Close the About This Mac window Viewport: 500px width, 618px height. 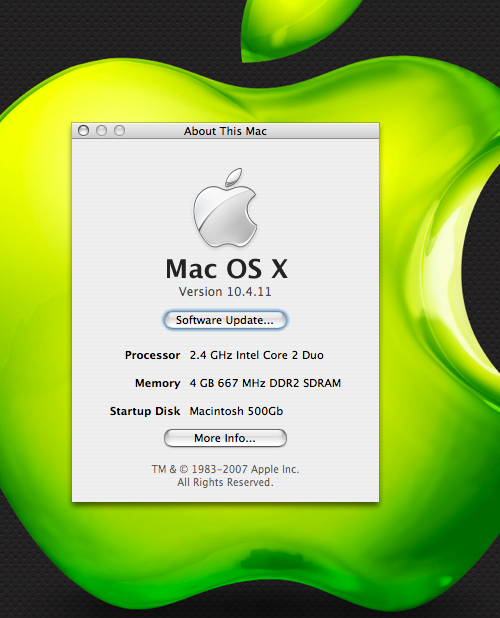pos(84,130)
